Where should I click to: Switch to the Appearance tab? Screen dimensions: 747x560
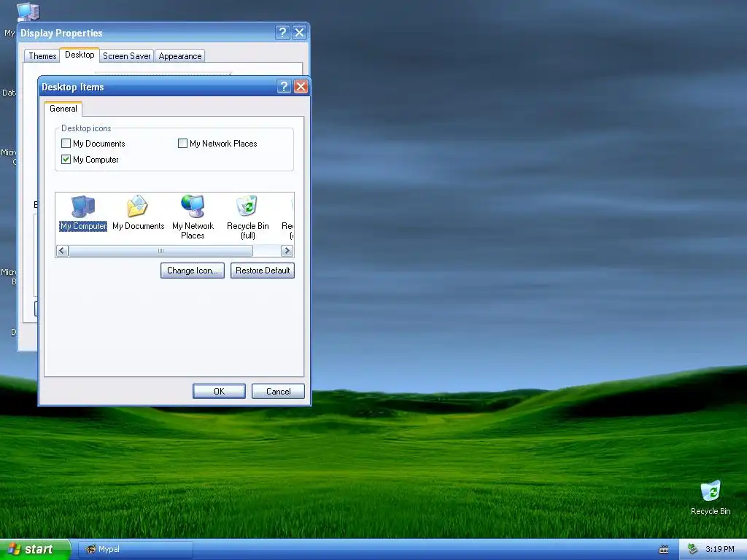180,56
